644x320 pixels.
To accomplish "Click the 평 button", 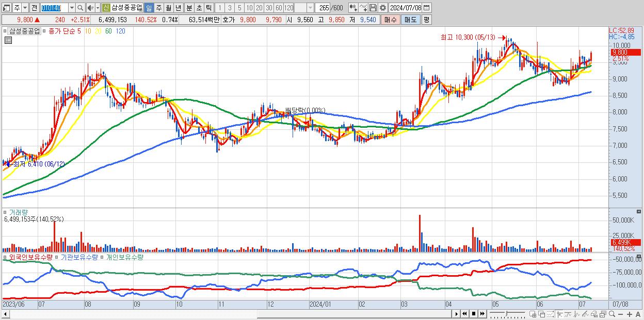I will [x=426, y=20].
